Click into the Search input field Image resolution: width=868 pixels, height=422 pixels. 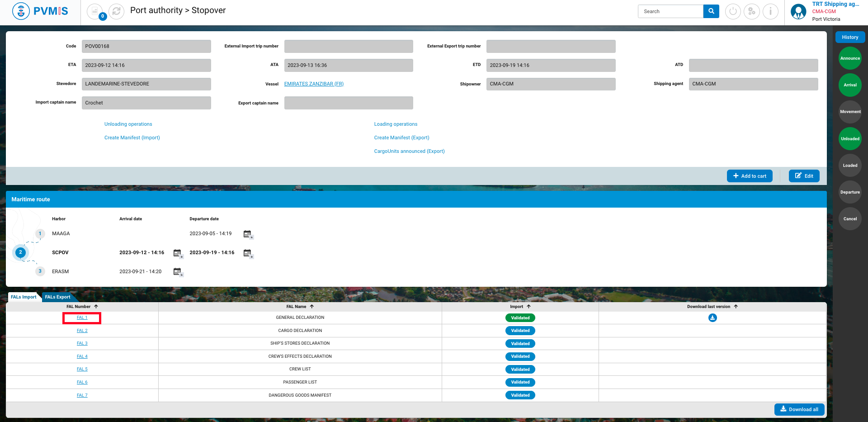point(670,11)
